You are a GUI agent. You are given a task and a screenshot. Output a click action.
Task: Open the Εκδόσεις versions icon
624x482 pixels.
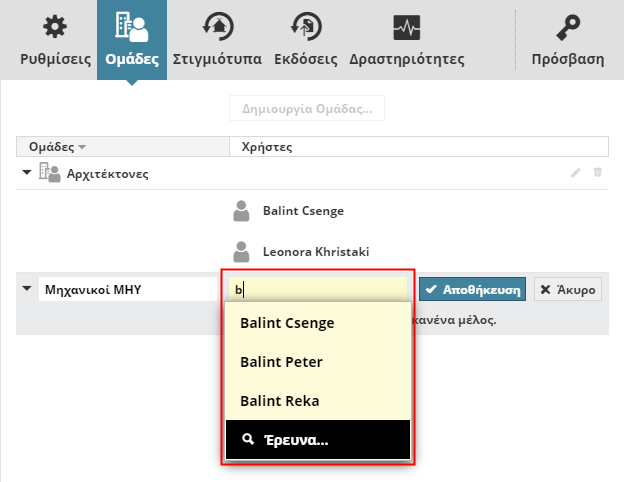(306, 27)
